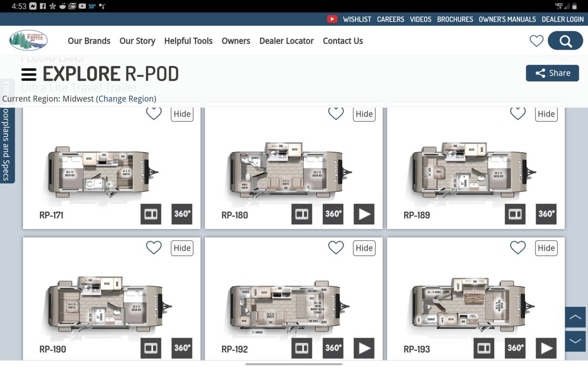This screenshot has height=368, width=588.
Task: Expand the Filter Floorplans and Specs side tab
Action: pos(6,131)
